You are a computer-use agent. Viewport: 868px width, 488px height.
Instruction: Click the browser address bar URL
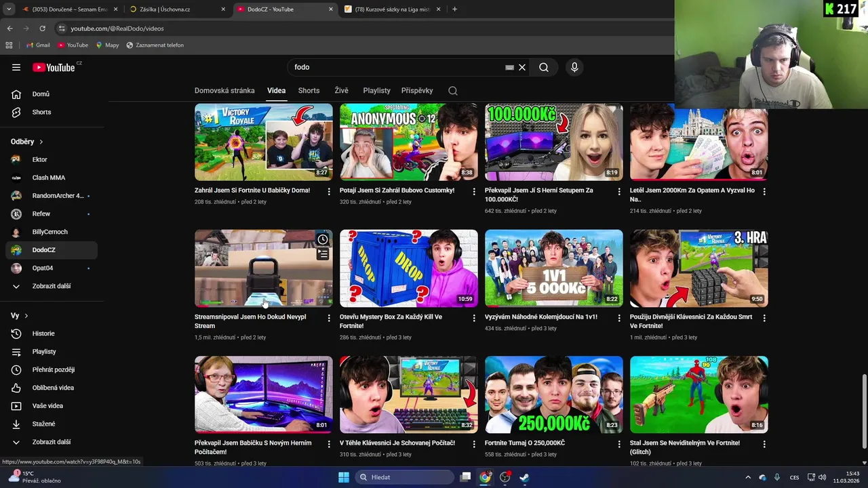(117, 28)
